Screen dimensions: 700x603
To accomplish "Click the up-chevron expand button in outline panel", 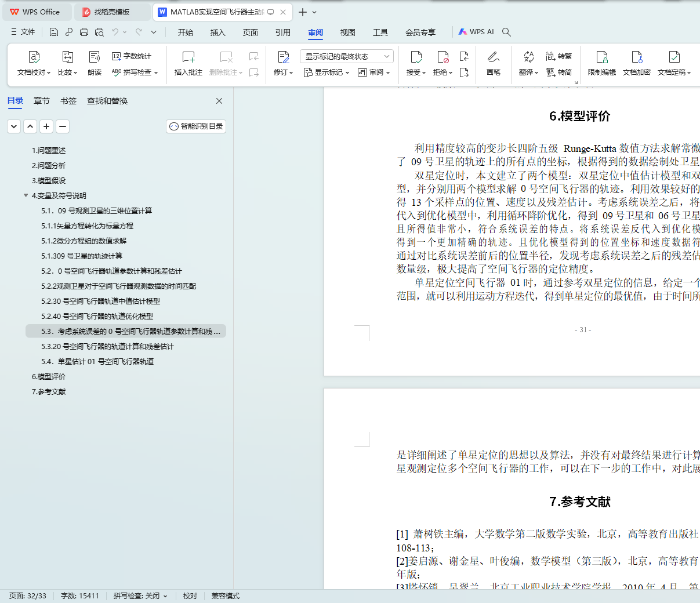I will [30, 126].
